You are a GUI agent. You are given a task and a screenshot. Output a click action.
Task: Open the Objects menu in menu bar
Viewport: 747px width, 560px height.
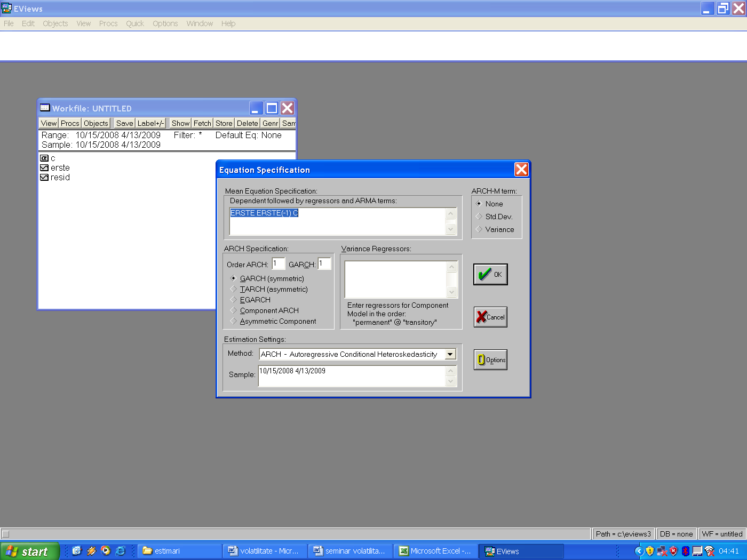click(x=55, y=23)
